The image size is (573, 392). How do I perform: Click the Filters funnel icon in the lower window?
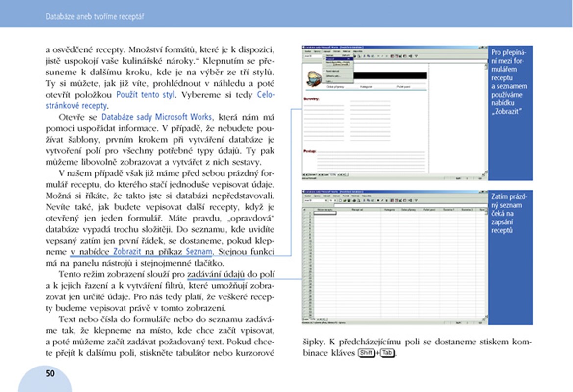pyautogui.click(x=416, y=200)
